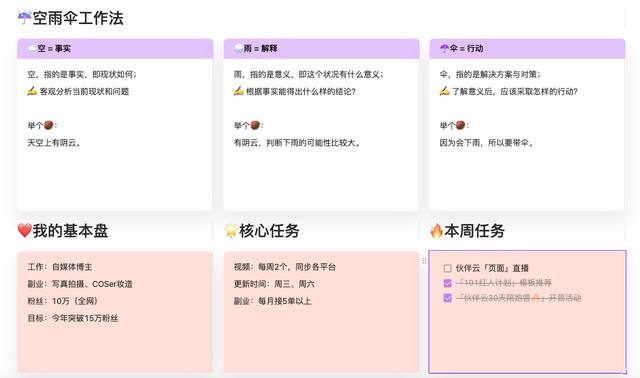Click the resize handle of the 本周任务 card
The image size is (640, 378).
(x=624, y=371)
